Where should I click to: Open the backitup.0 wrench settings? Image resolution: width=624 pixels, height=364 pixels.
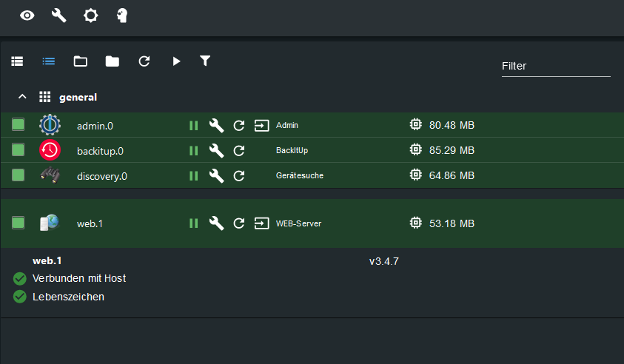point(216,151)
